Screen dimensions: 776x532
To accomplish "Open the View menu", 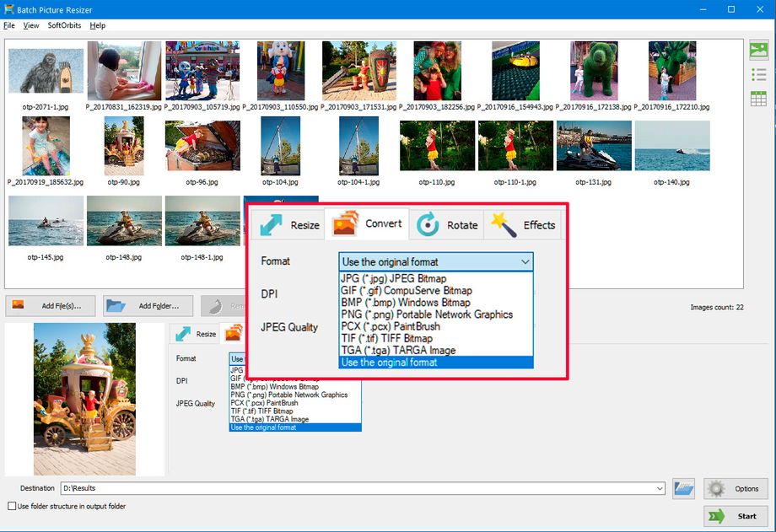I will [x=31, y=25].
